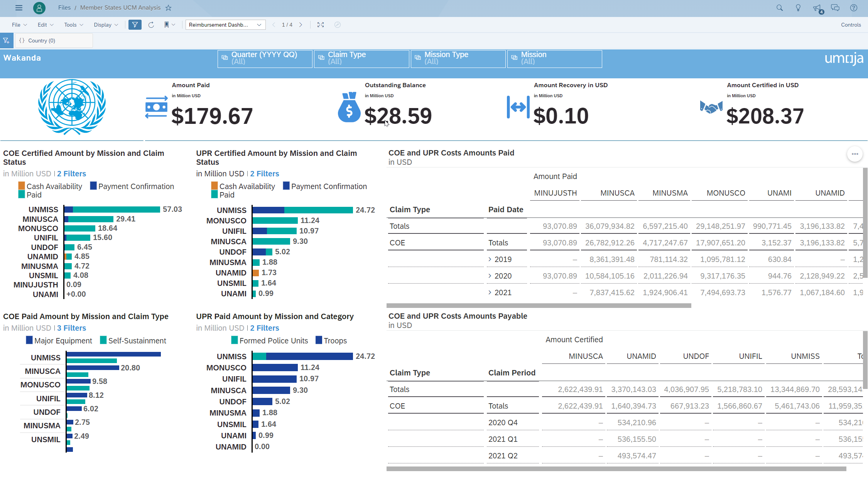
Task: Open the Help menu
Action: click(854, 8)
